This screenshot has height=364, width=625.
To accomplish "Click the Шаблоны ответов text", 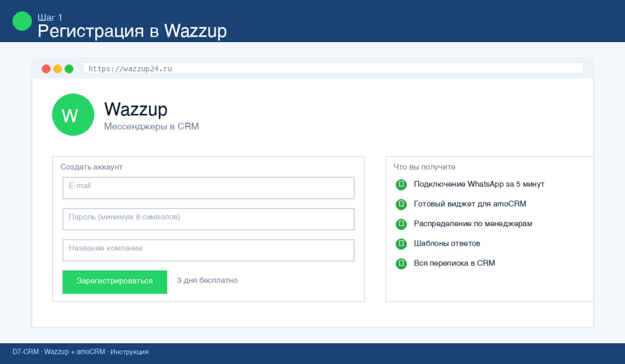I will pos(447,243).
